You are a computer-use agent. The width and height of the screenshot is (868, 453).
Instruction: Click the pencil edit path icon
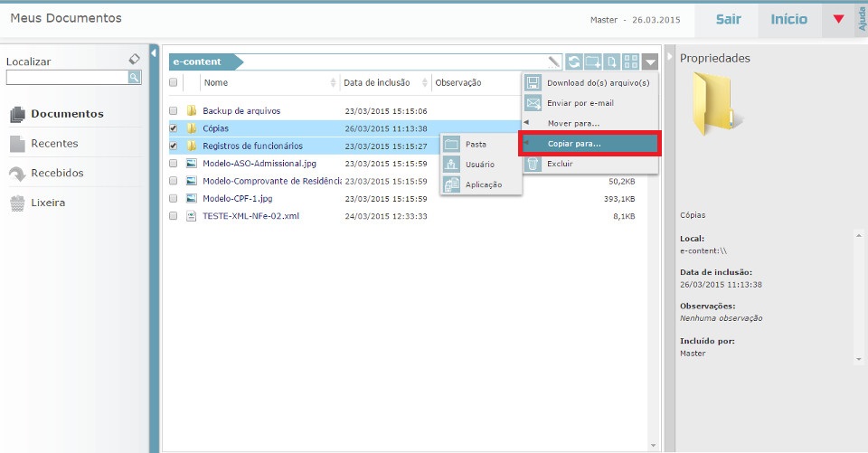(554, 62)
